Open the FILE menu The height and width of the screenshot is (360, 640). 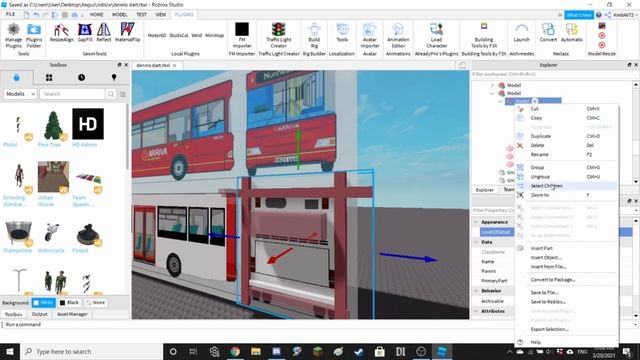point(10,14)
